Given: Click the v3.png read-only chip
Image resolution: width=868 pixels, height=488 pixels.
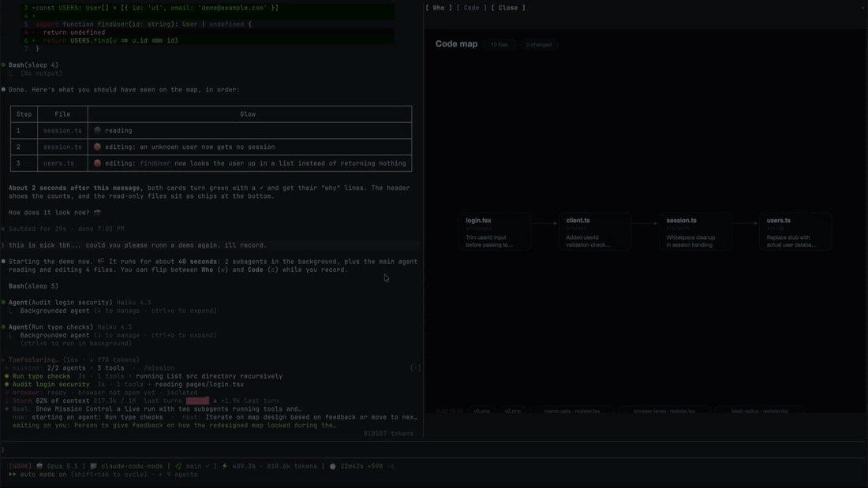Looking at the screenshot, I should click(481, 411).
